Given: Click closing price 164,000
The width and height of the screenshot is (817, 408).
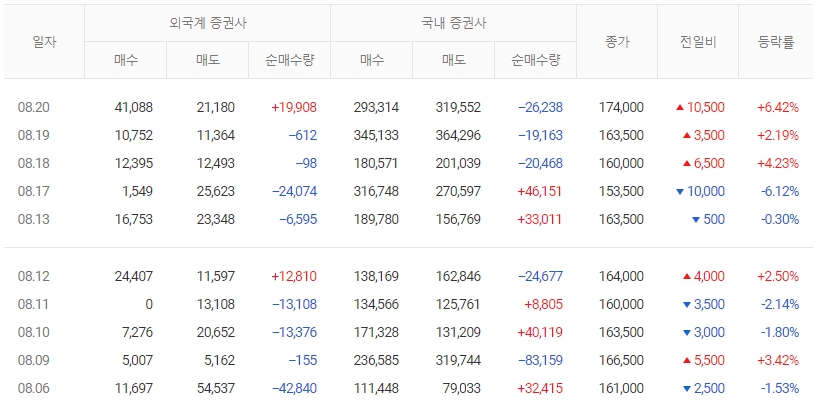Looking at the screenshot, I should (x=622, y=276).
